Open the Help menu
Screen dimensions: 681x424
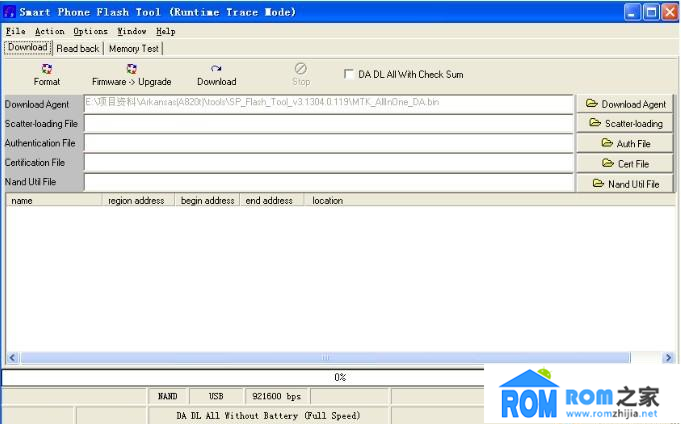(165, 31)
